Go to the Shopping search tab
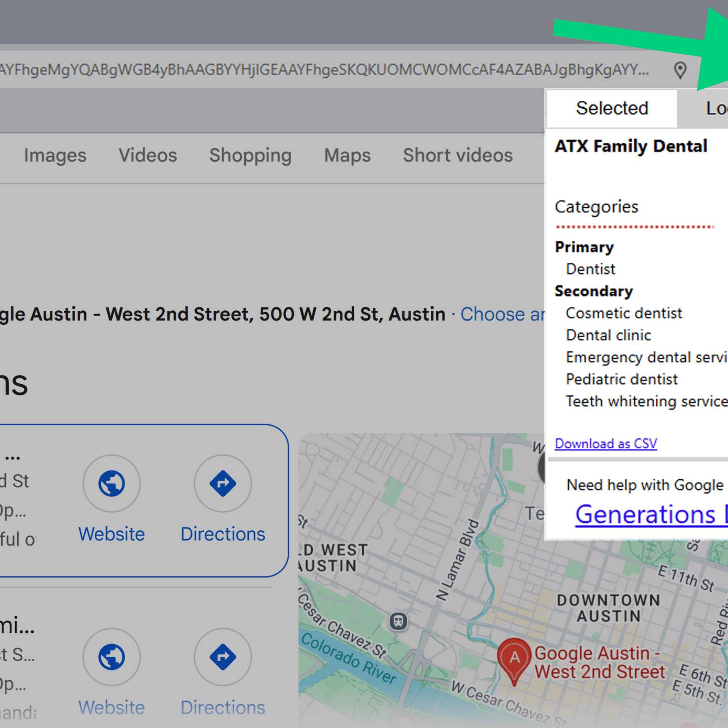 [250, 155]
